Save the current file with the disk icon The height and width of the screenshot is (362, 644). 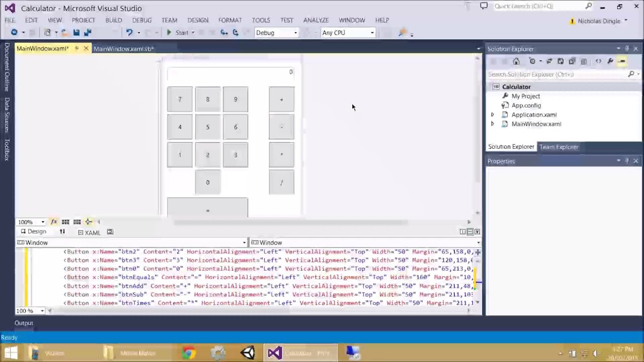point(76,33)
